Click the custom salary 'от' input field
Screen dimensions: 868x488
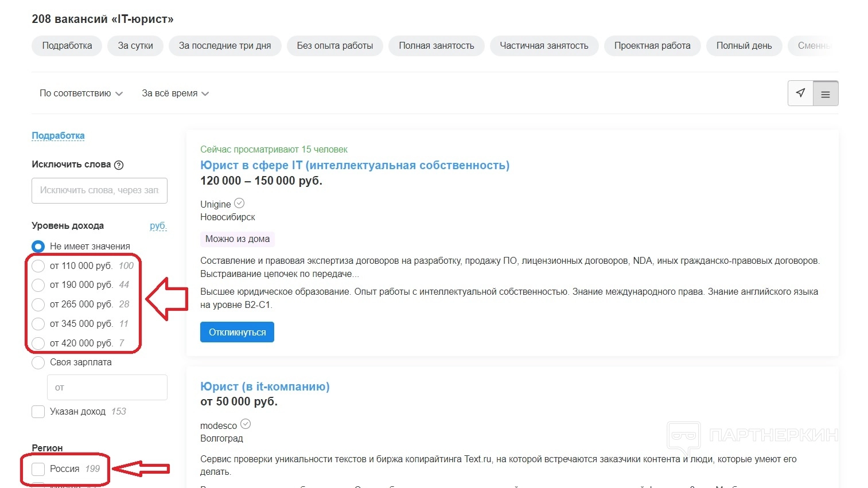tap(107, 388)
